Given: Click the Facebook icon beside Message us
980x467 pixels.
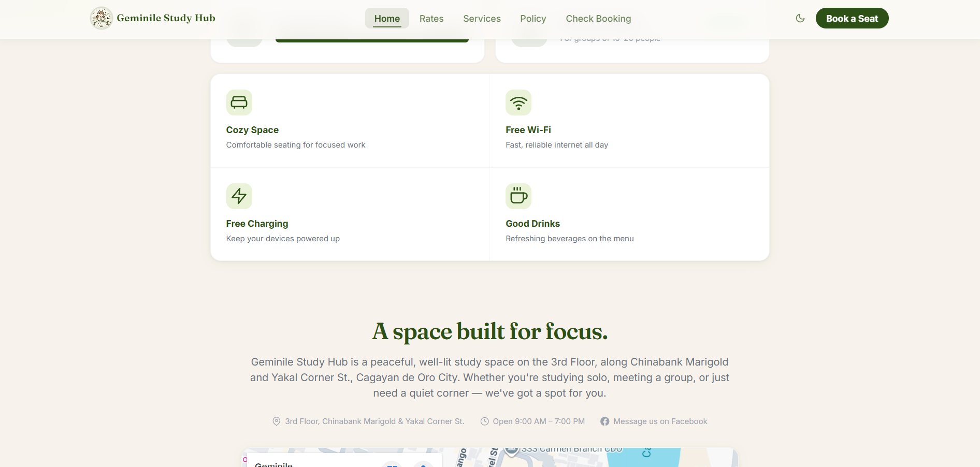Looking at the screenshot, I should (x=605, y=421).
